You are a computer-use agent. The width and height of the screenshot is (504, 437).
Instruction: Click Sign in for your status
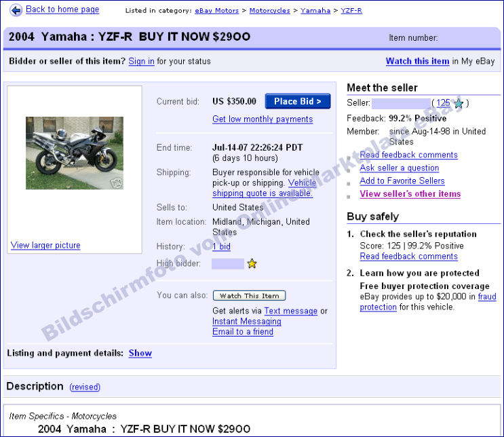(x=141, y=61)
